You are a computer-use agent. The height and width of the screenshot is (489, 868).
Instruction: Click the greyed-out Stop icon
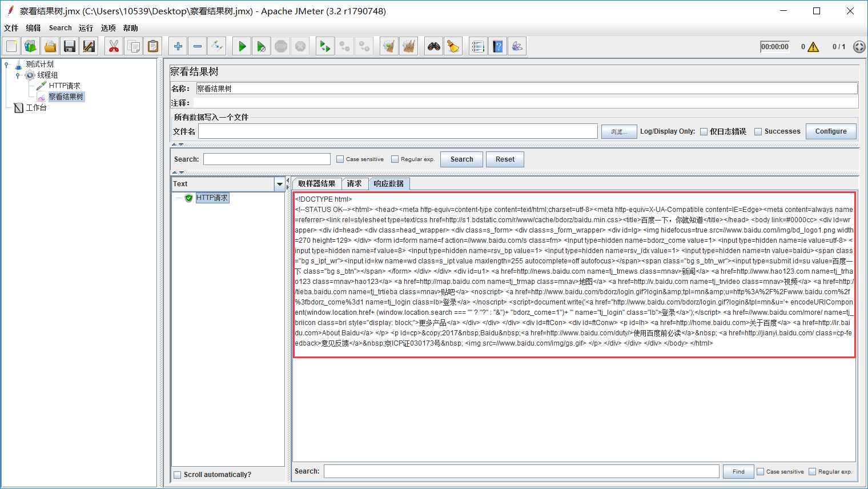click(281, 46)
